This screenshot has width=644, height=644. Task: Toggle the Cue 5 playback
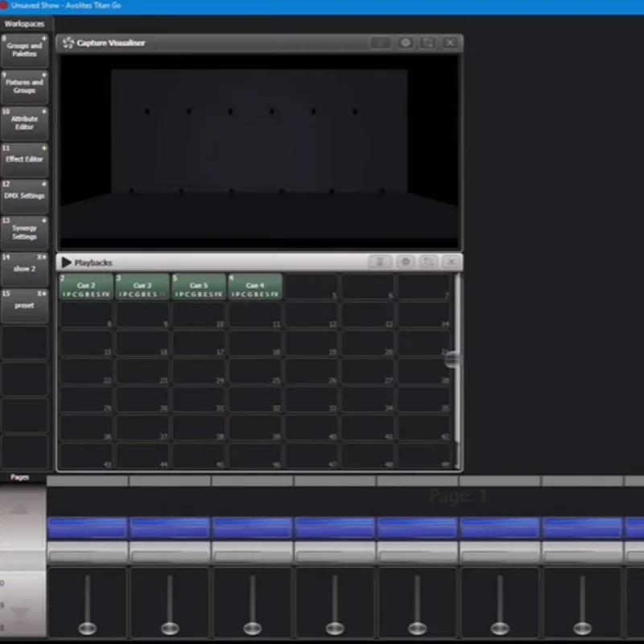(x=199, y=287)
